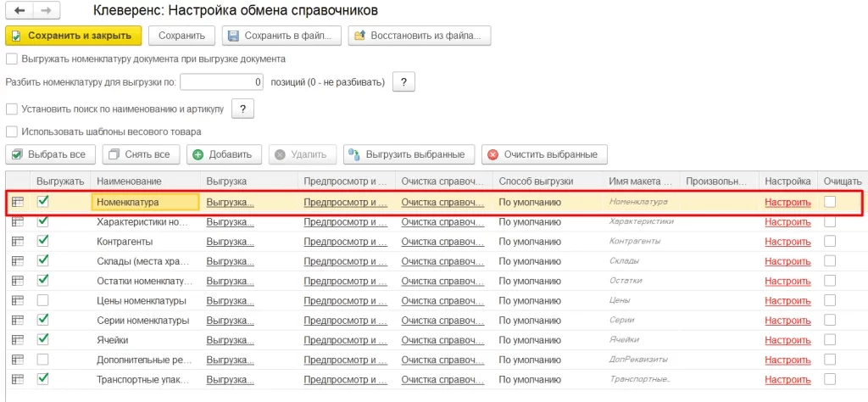
Task: Click 'Выбрать все' button
Action: (50, 154)
